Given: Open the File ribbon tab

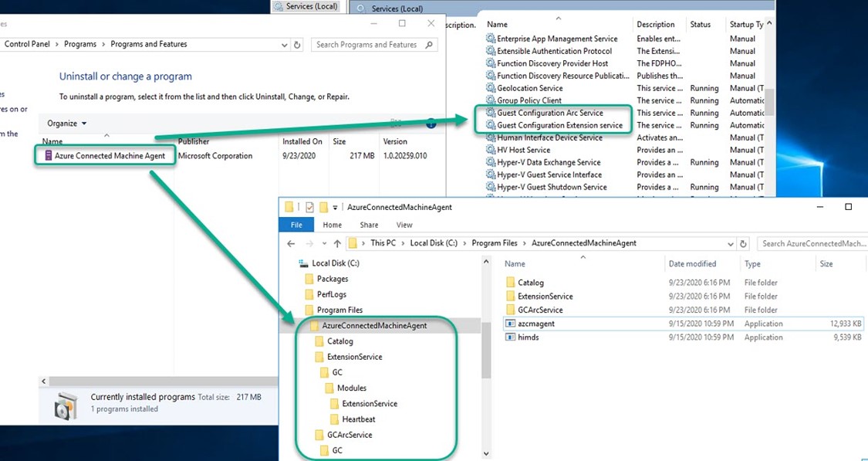Looking at the screenshot, I should (x=296, y=225).
